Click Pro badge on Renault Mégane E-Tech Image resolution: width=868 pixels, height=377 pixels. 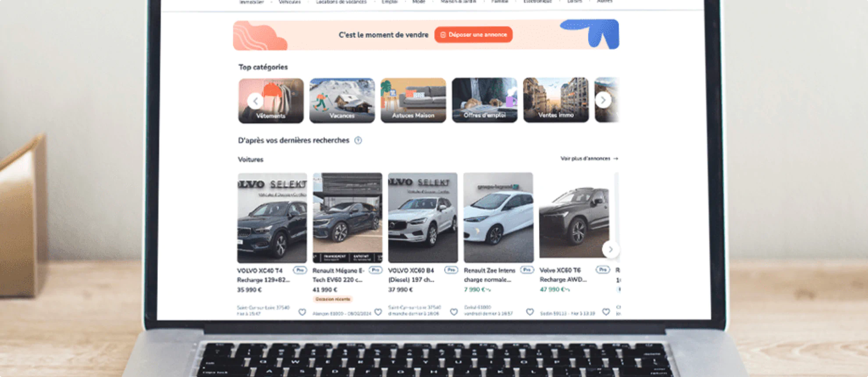[x=375, y=270]
